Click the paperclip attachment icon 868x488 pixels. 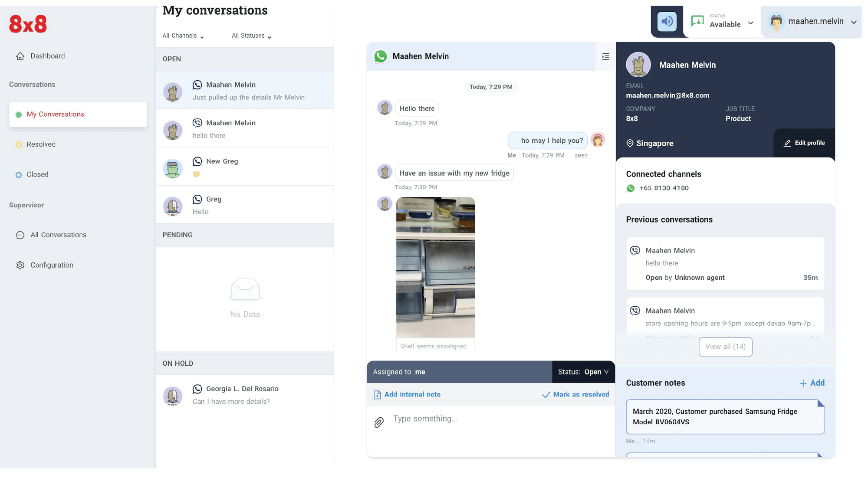379,422
